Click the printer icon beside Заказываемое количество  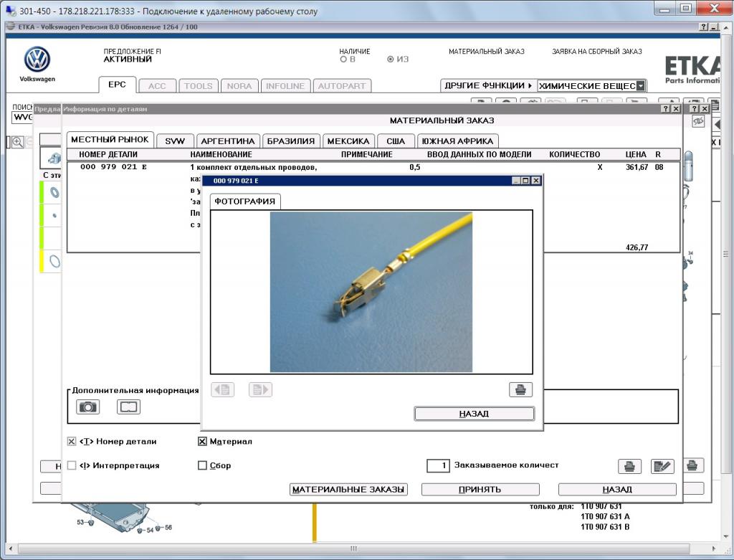[x=629, y=466]
